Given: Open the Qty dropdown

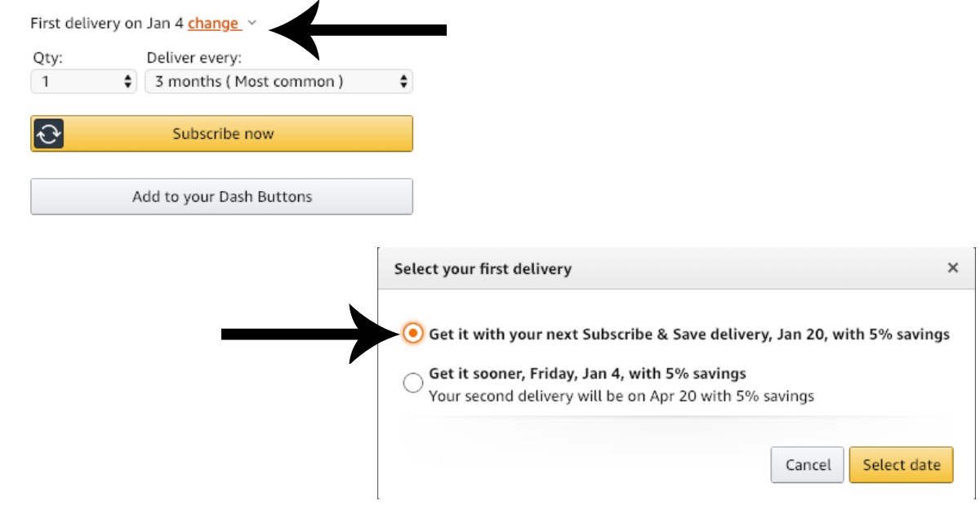Looking at the screenshot, I should tap(83, 82).
